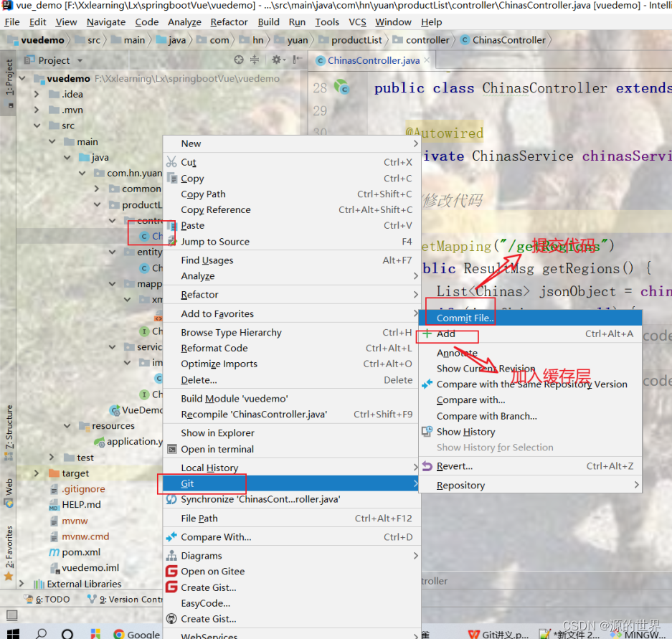Collapse the vuedemo root folder
This screenshot has height=639, width=672.
point(22,78)
